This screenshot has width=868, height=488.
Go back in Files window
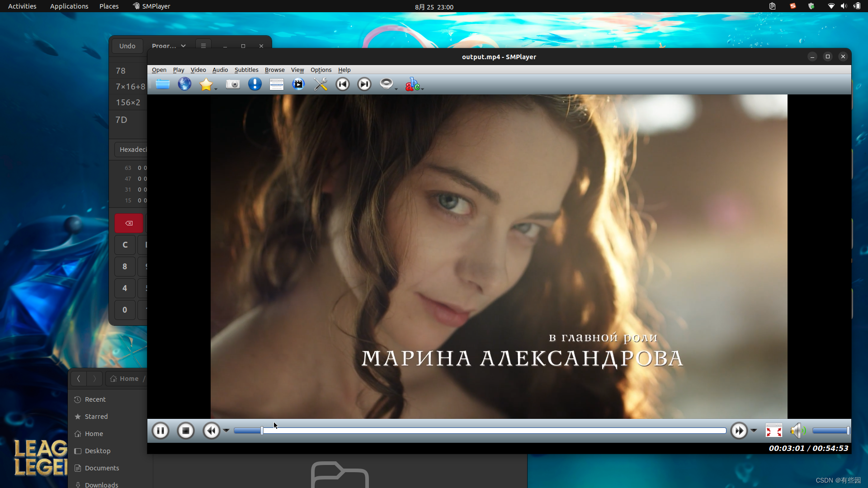click(79, 379)
